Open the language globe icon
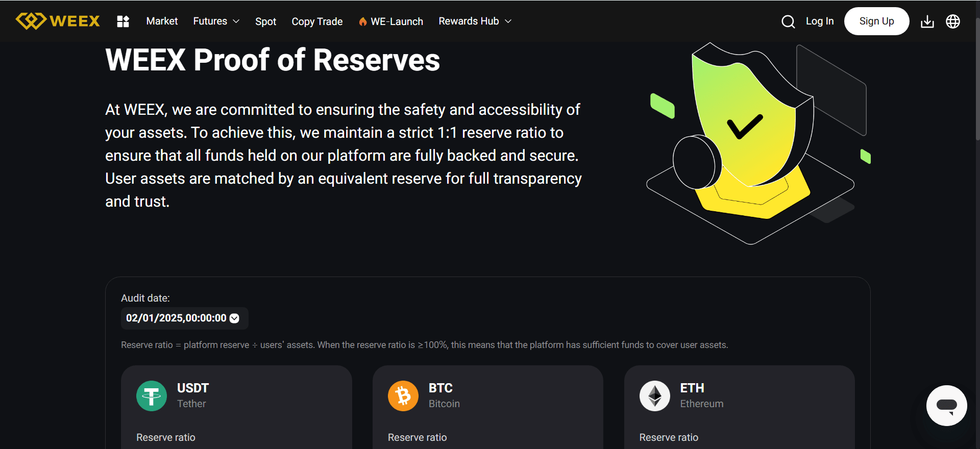Screen dimensions: 980x449 coord(953,21)
